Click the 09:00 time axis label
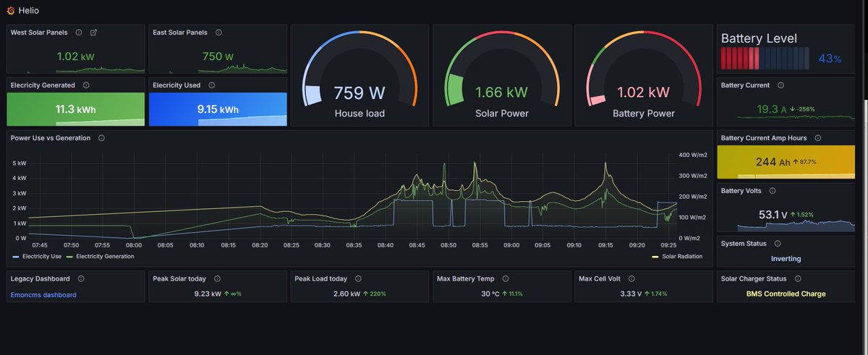The image size is (868, 355). tap(511, 245)
